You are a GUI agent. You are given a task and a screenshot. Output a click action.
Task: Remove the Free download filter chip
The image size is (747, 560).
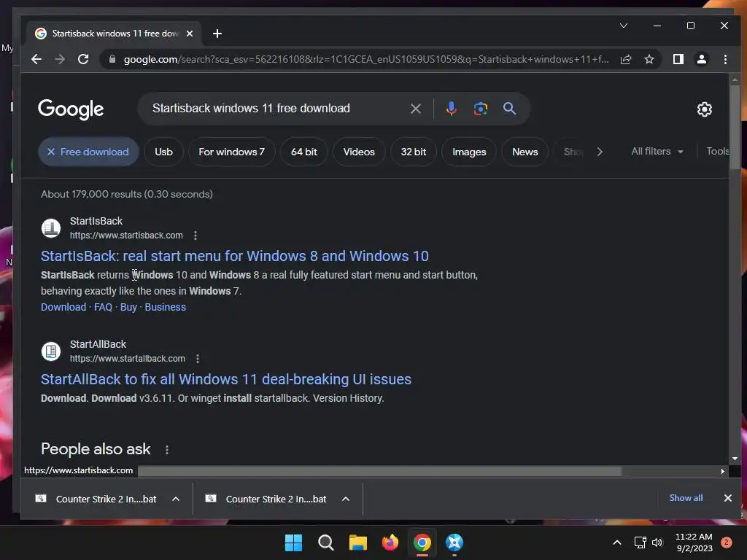(88, 152)
